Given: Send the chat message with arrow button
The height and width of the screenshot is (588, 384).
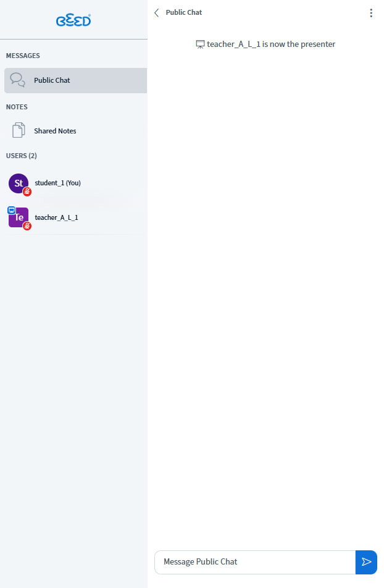Looking at the screenshot, I should [366, 562].
